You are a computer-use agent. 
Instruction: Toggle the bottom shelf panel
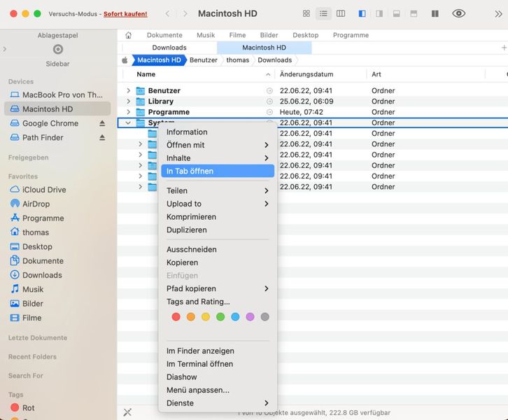(396, 13)
